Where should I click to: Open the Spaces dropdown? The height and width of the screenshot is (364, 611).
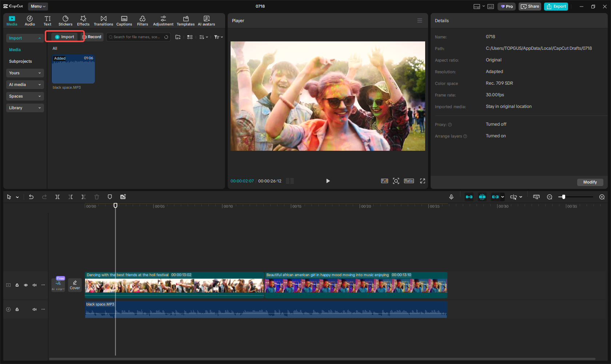pyautogui.click(x=25, y=96)
